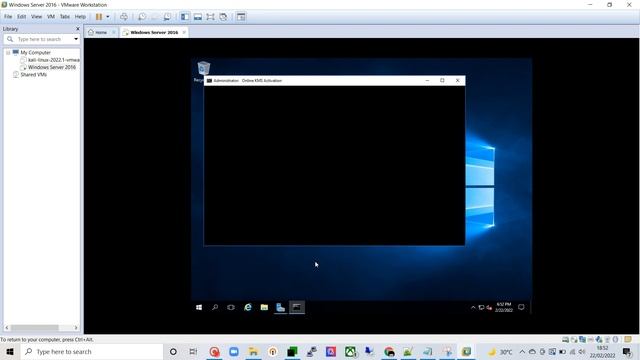Open the Tabs menu
Viewport: 640px width, 360px height.
point(65,17)
